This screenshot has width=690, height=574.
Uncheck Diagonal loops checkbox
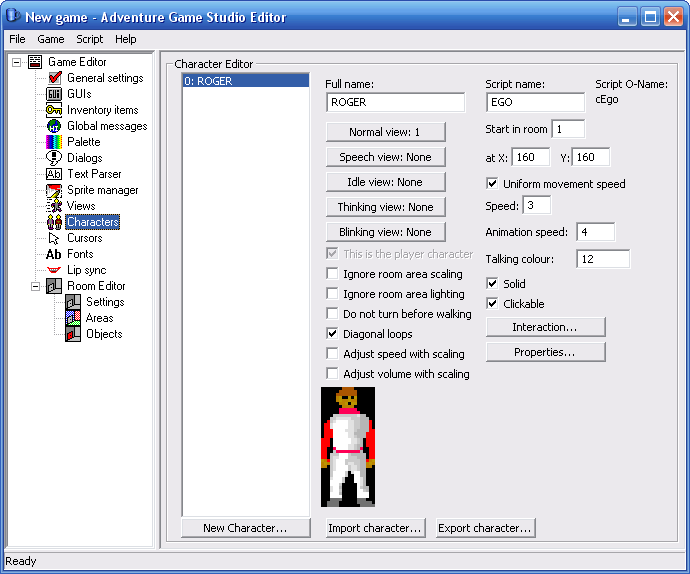pos(332,334)
